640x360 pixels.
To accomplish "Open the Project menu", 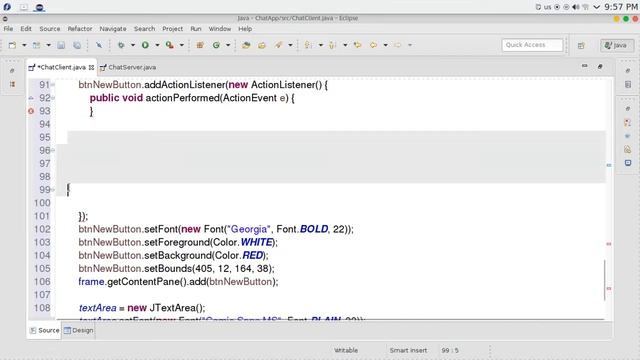I will click(x=173, y=29).
